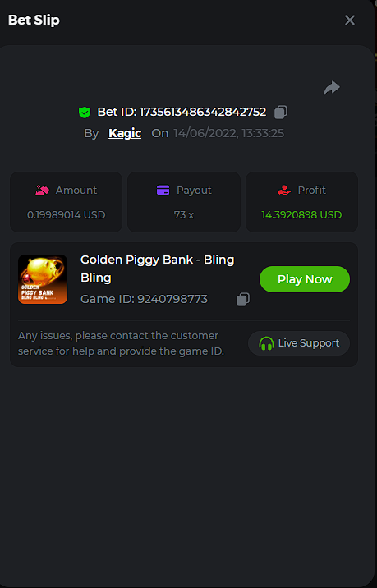Screen dimensions: 377x588
Task: Open Live Support chat
Action: click(x=299, y=343)
